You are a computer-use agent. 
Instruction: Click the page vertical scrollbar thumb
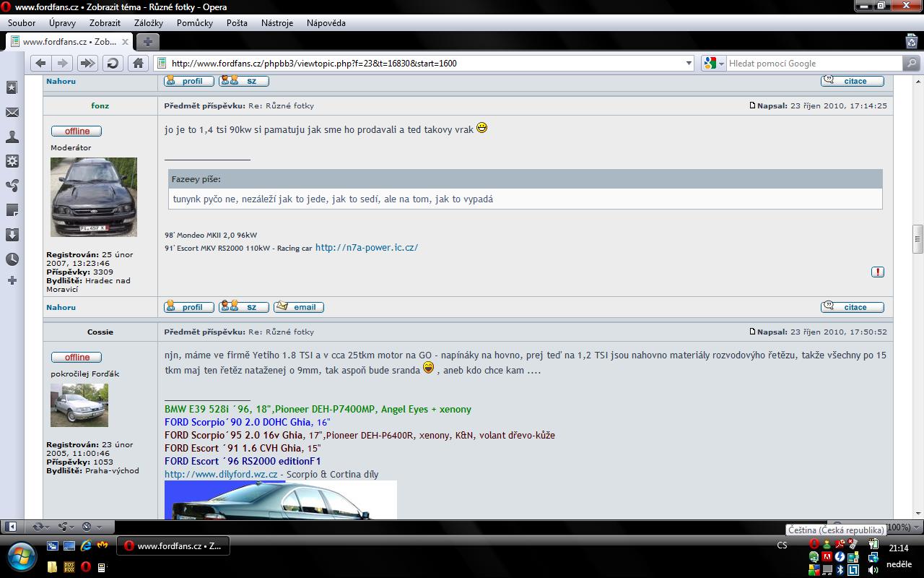click(x=918, y=238)
